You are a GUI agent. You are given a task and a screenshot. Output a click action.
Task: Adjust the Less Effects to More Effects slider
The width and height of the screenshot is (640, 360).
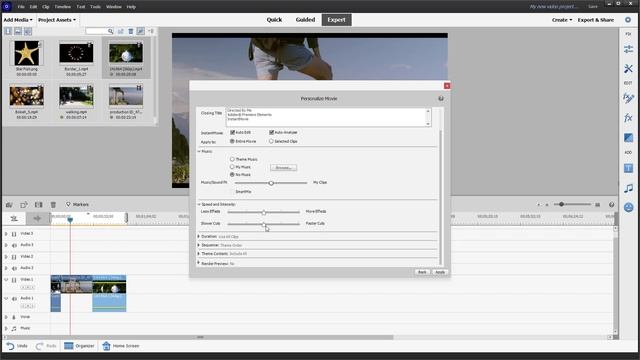tap(264, 212)
